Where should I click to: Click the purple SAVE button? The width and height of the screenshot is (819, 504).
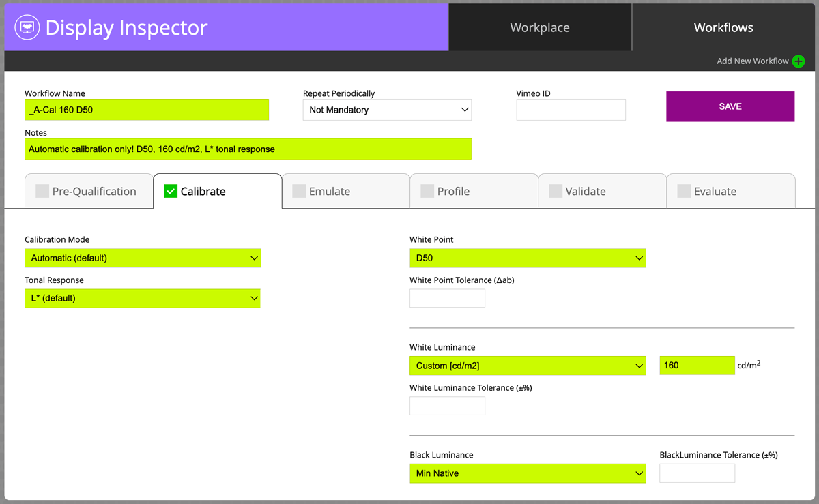click(730, 106)
